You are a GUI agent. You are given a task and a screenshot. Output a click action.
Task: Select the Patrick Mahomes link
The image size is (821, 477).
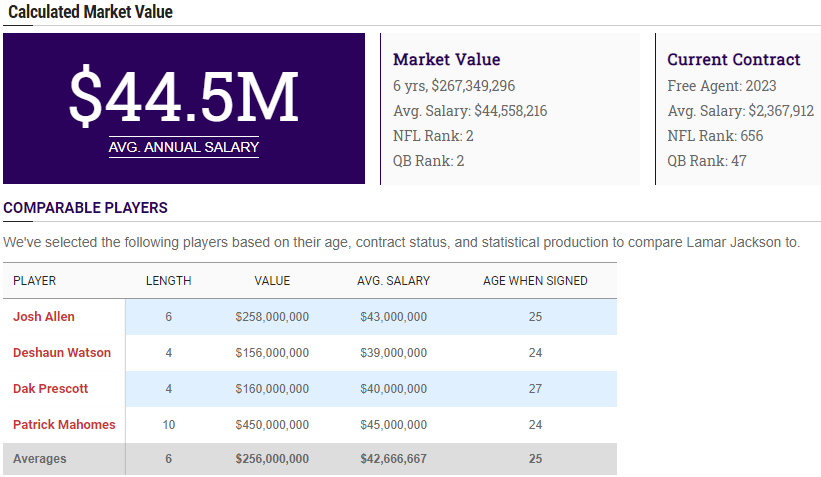point(64,425)
